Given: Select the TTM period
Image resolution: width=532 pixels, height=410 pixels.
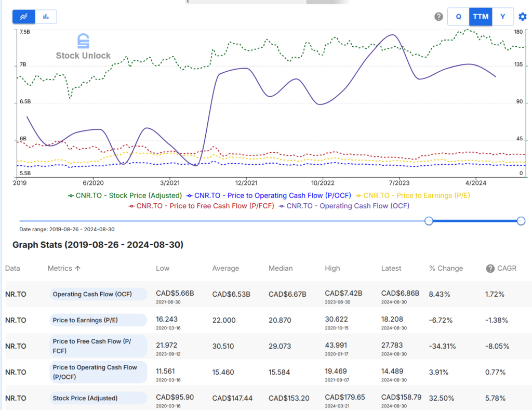Looking at the screenshot, I should (481, 17).
